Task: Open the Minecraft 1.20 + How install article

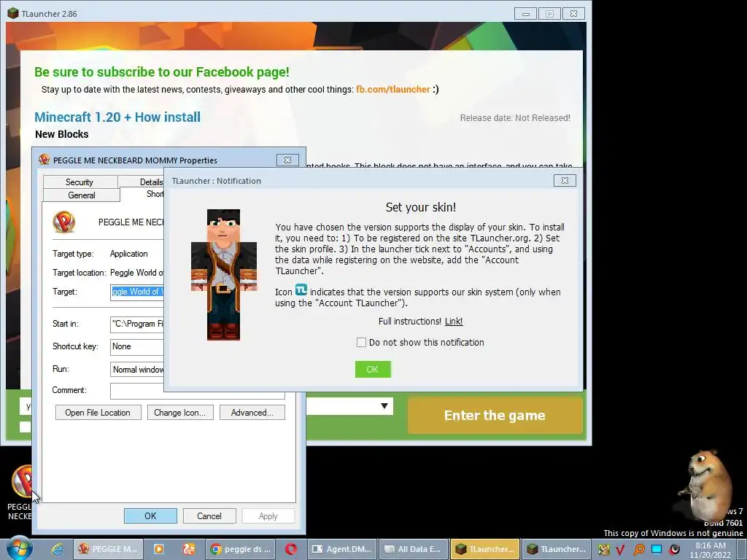Action: point(117,117)
